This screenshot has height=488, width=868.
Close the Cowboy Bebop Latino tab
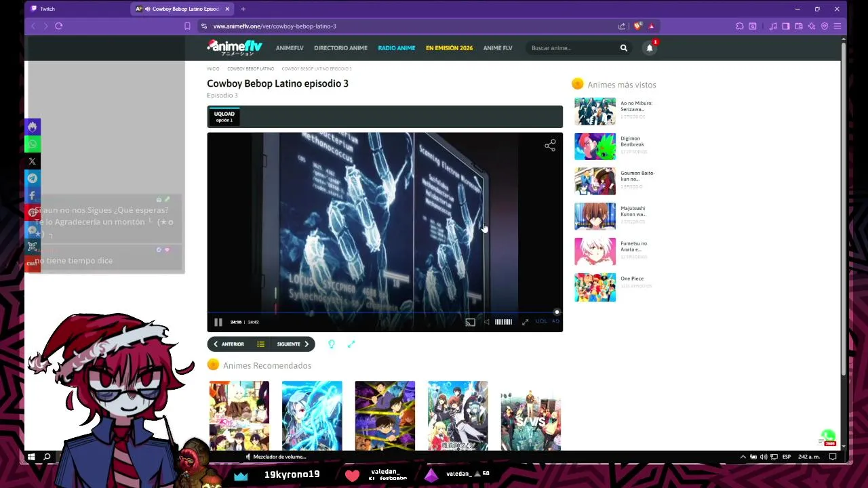(x=227, y=9)
